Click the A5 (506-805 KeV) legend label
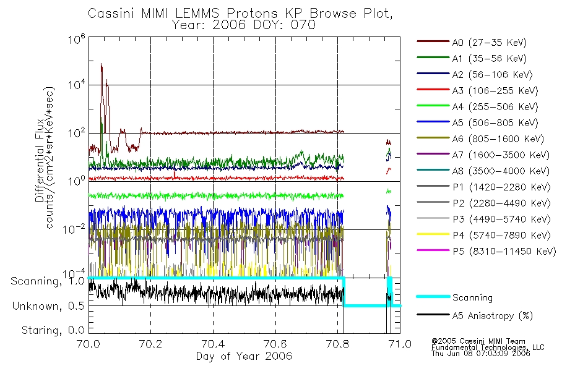 pyautogui.click(x=495, y=123)
